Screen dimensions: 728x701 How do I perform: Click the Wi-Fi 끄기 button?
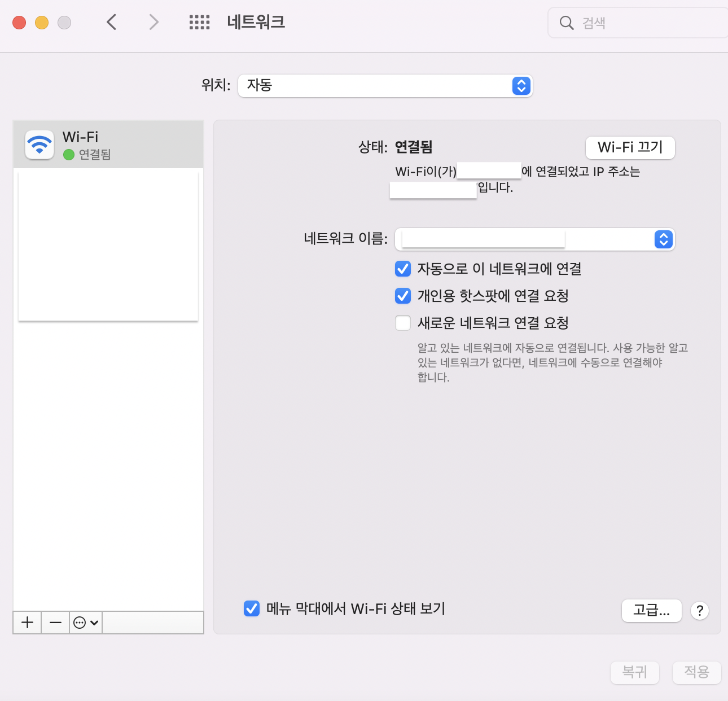[630, 148]
